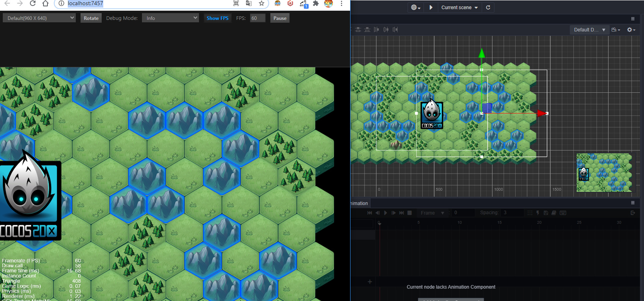Open the preview platform globe dropdown

[x=416, y=8]
